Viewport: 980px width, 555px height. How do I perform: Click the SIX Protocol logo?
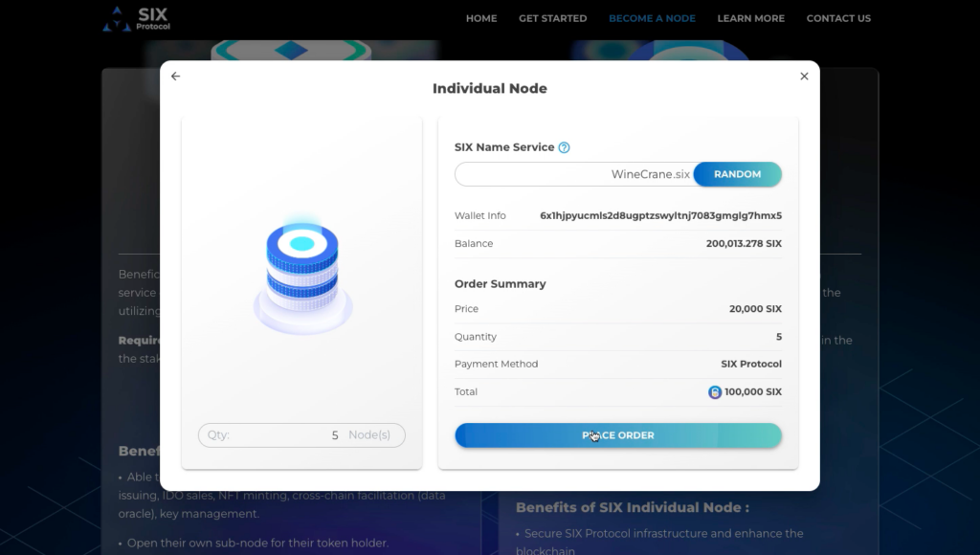click(x=134, y=17)
